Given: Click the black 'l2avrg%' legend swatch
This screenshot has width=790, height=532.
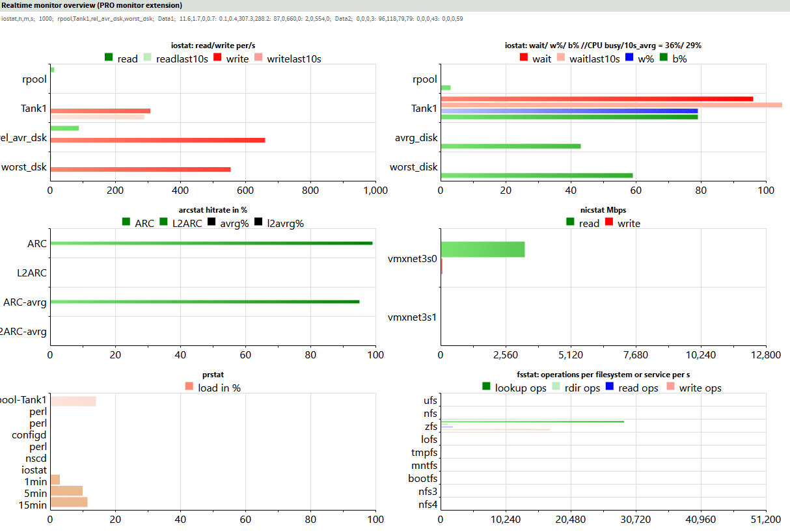Looking at the screenshot, I should pos(258,222).
